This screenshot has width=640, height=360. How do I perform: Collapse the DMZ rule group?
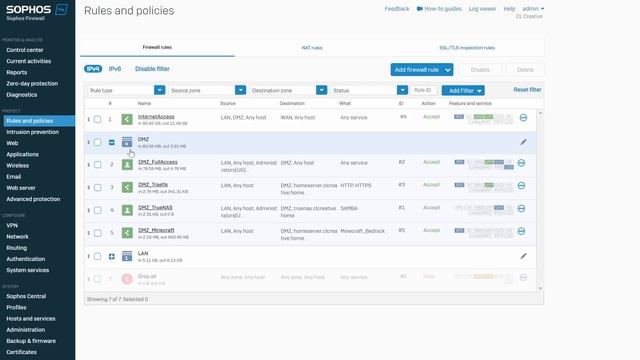(111, 142)
